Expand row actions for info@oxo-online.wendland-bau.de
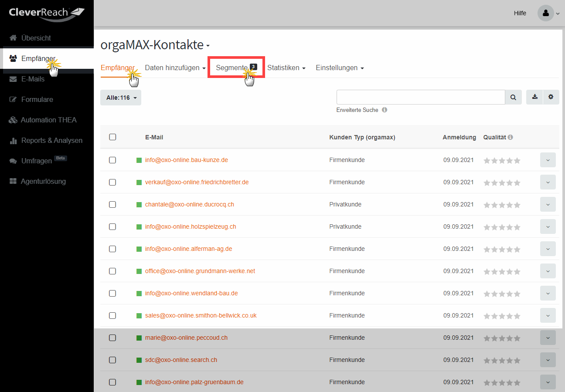This screenshot has width=565, height=392. [x=548, y=293]
